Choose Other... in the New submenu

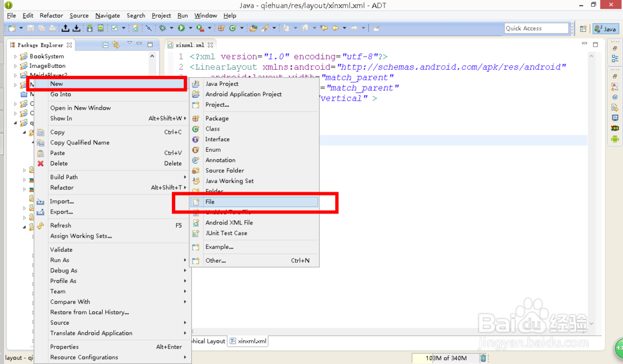254,260
